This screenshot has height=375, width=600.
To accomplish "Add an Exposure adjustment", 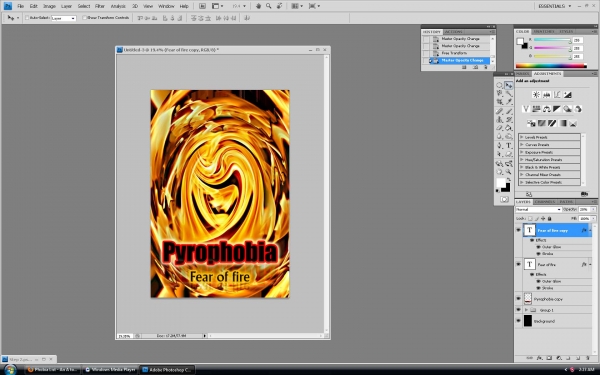I will (567, 95).
